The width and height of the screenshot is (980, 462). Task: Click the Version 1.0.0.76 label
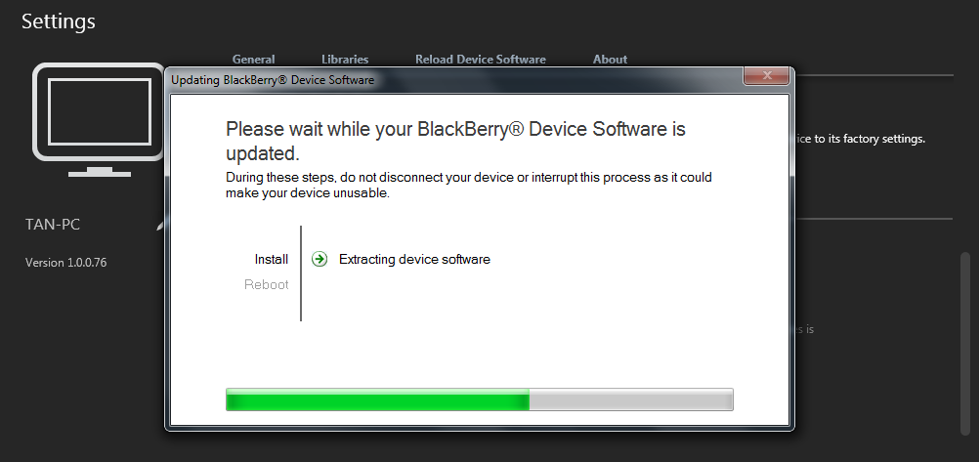[x=65, y=263]
